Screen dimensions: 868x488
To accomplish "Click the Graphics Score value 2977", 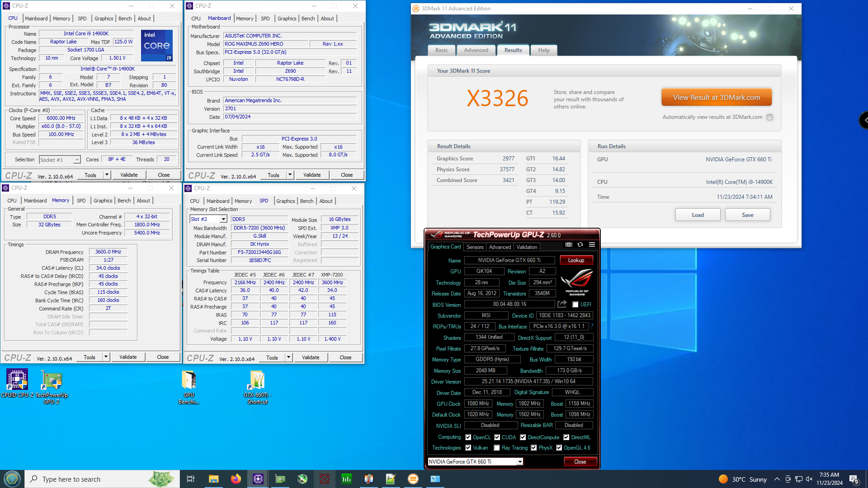I will (508, 159).
